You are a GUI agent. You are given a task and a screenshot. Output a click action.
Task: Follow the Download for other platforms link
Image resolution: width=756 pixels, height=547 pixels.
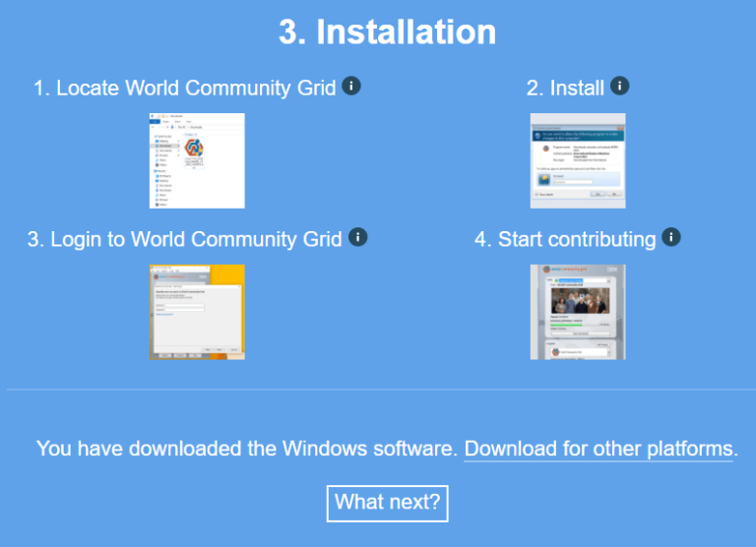598,450
